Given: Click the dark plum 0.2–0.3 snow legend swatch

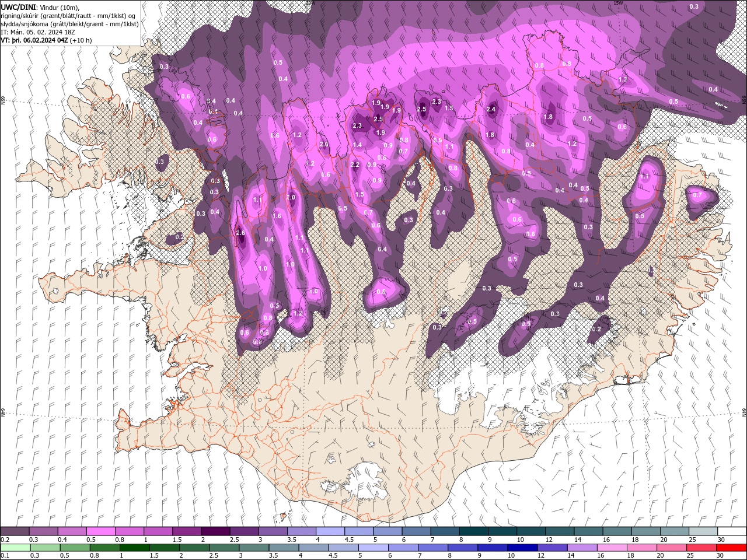Looking at the screenshot, I should pos(15,531).
